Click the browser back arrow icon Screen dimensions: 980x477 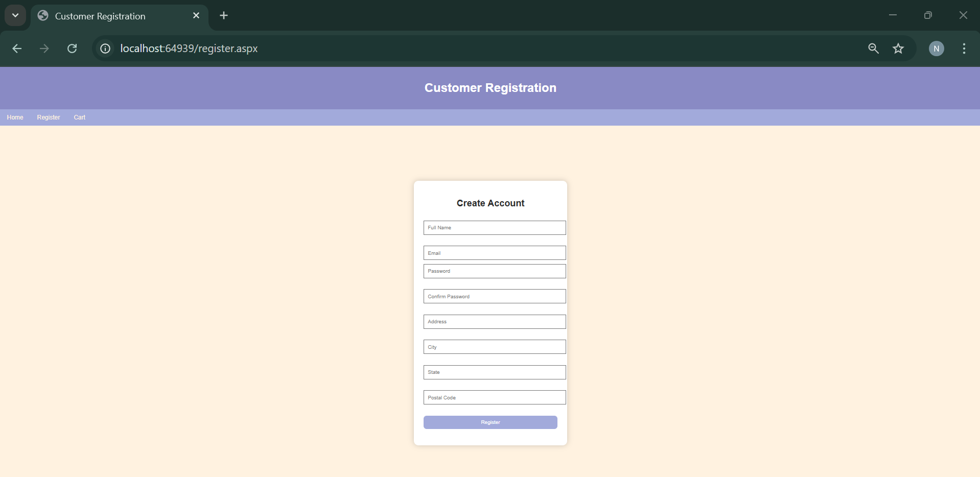click(x=17, y=49)
